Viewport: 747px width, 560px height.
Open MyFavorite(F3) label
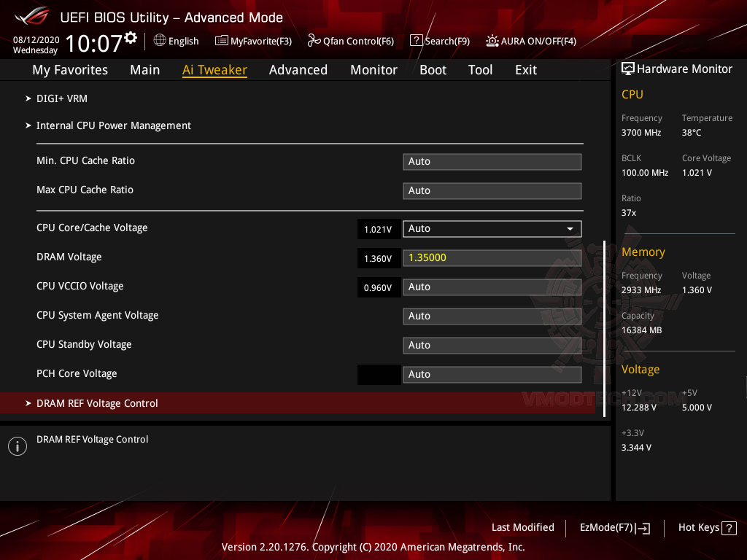point(261,42)
